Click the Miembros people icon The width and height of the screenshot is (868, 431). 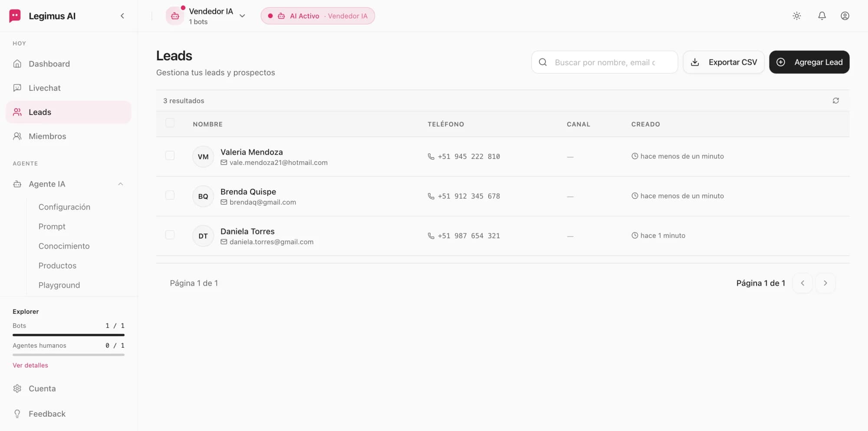coord(17,136)
